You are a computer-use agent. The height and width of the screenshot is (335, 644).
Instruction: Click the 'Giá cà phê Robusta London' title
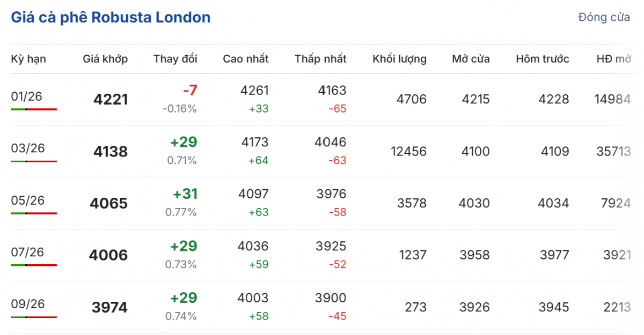111,17
